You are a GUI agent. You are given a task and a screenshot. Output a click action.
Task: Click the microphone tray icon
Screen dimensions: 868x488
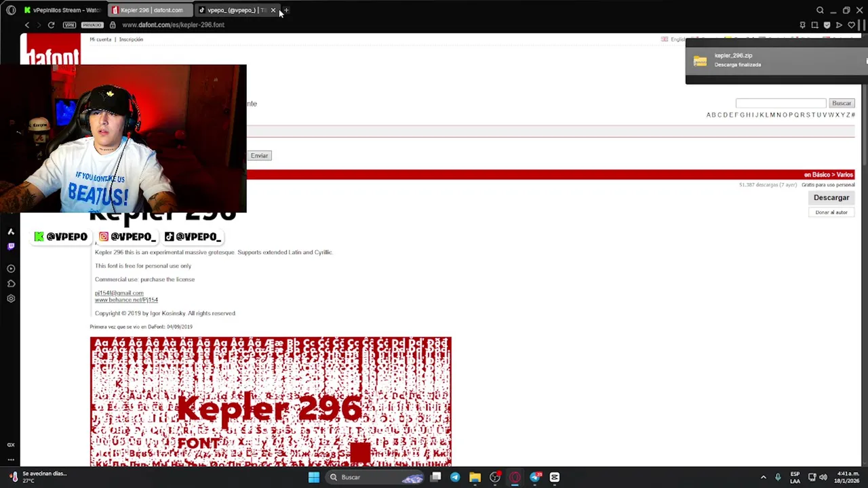[778, 477]
